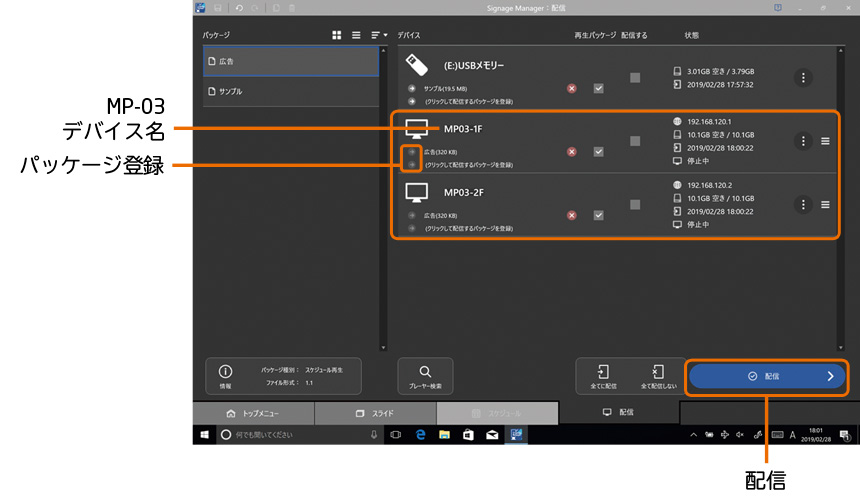Toggle the 配信する checkbox for MP03-1F

pos(635,141)
